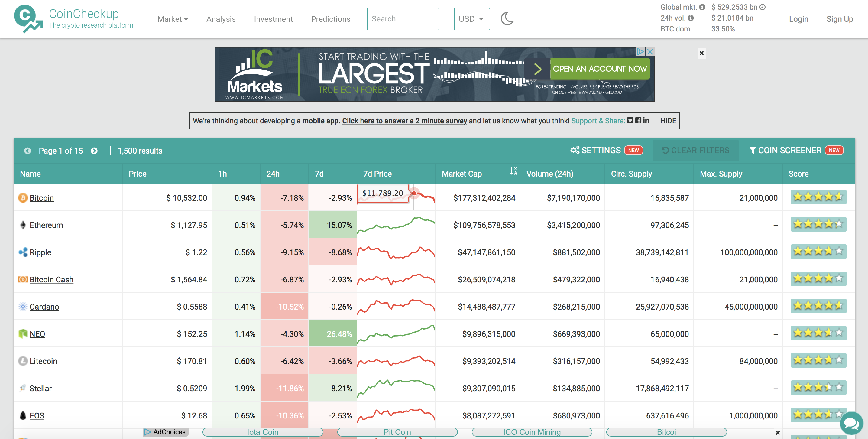Click the Litecoin logo icon
The image size is (868, 439).
[x=23, y=361]
